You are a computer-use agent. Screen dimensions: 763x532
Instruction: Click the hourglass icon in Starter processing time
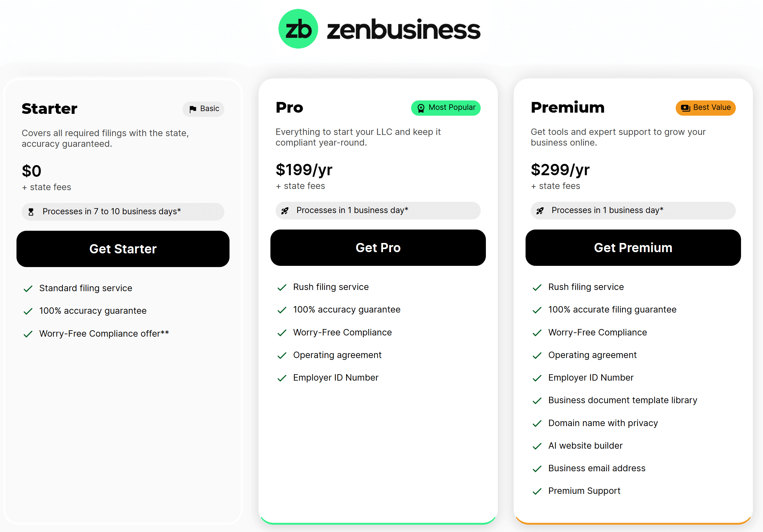click(31, 212)
